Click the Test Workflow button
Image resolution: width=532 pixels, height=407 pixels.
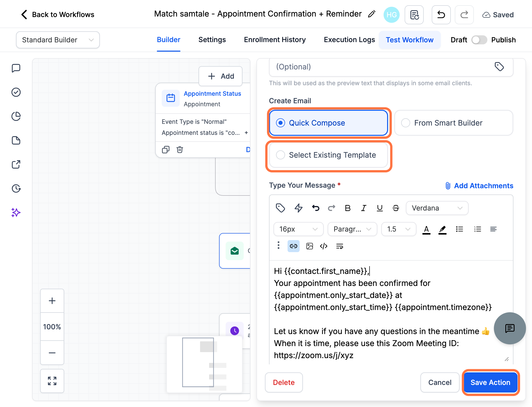[410, 40]
